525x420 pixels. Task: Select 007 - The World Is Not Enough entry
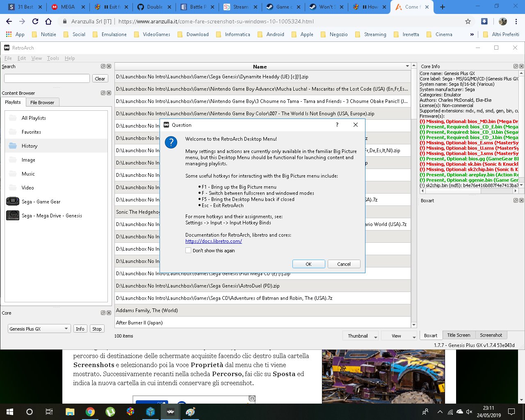tap(262, 114)
